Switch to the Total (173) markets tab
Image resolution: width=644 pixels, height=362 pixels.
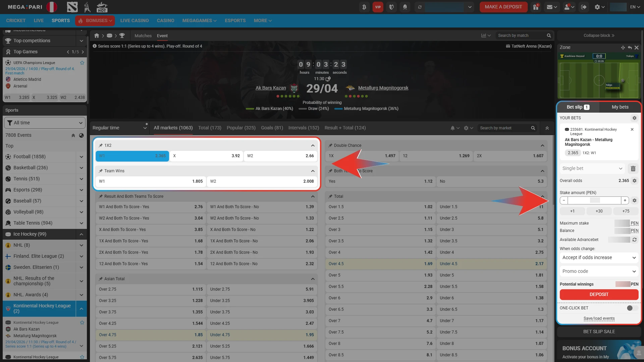pos(210,128)
